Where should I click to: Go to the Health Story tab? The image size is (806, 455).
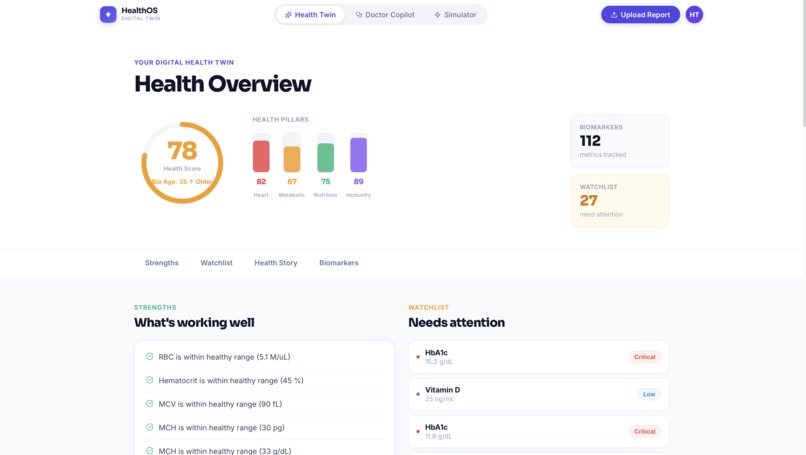tap(276, 263)
